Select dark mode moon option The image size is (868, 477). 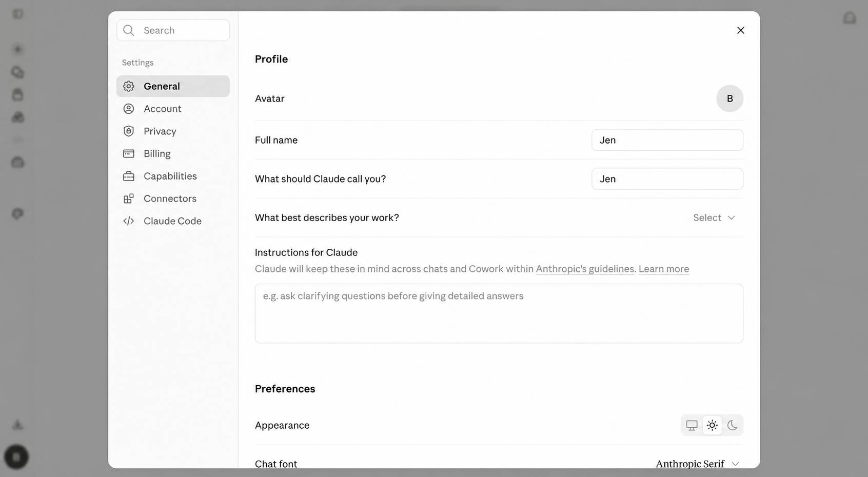tap(732, 425)
